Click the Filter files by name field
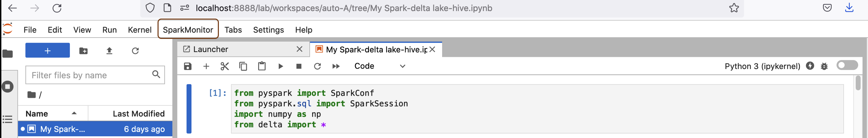This screenshot has height=138, width=868. point(90,75)
